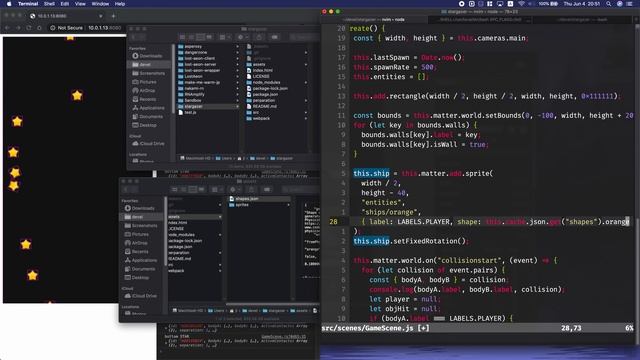
Task: Click GameScene.js source link in console
Action: [283, 337]
